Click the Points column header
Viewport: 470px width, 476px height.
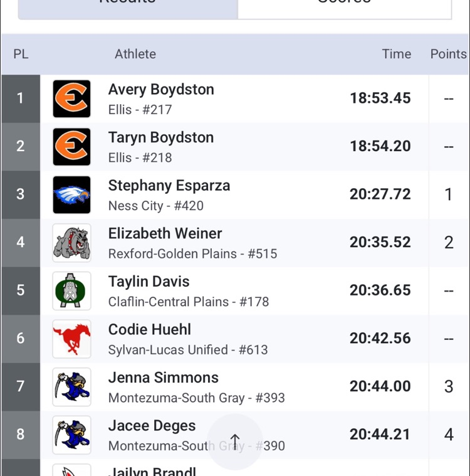click(x=448, y=54)
